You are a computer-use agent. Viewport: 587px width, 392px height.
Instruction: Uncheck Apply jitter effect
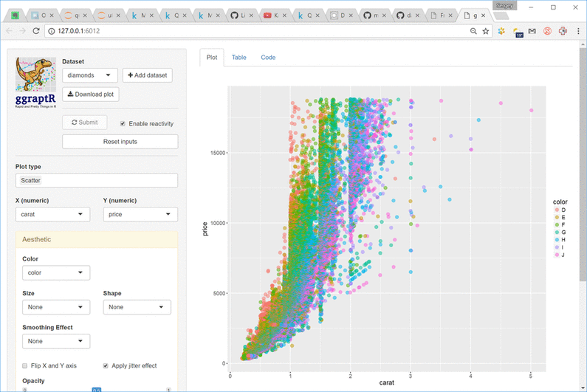106,365
